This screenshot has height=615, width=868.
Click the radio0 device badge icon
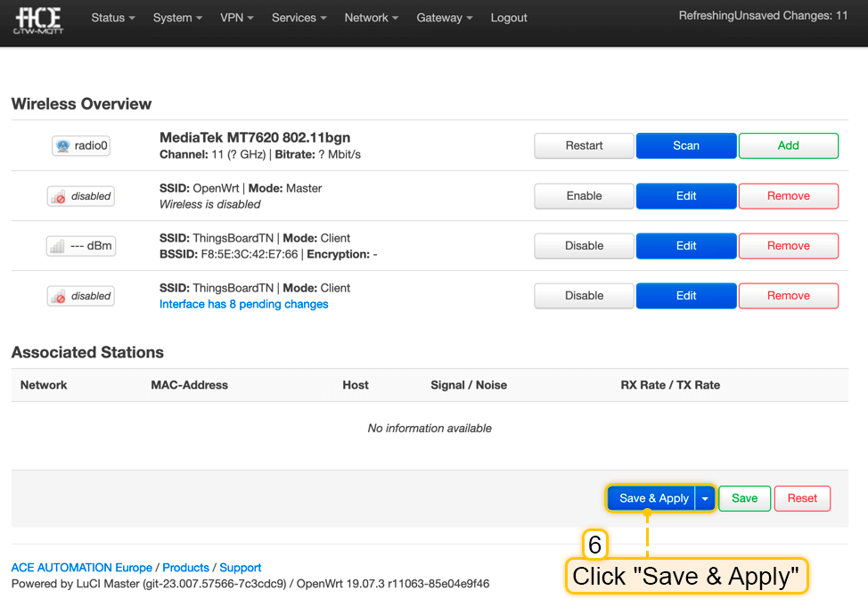coord(81,146)
